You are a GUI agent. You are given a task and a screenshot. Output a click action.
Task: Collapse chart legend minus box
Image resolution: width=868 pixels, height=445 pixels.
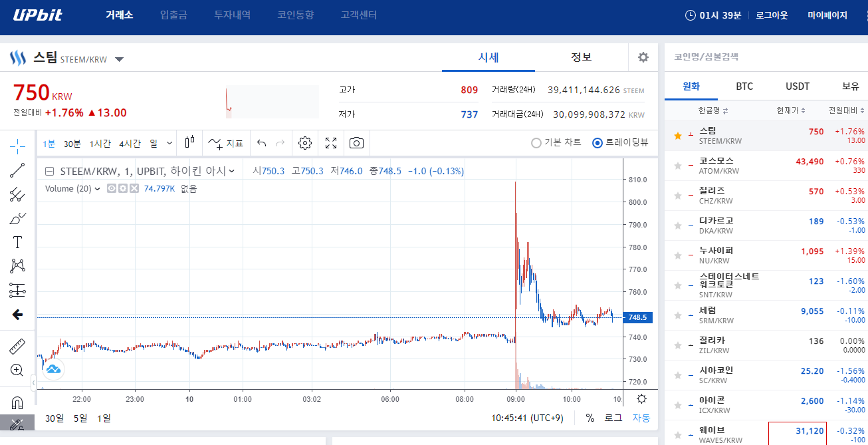(x=49, y=171)
